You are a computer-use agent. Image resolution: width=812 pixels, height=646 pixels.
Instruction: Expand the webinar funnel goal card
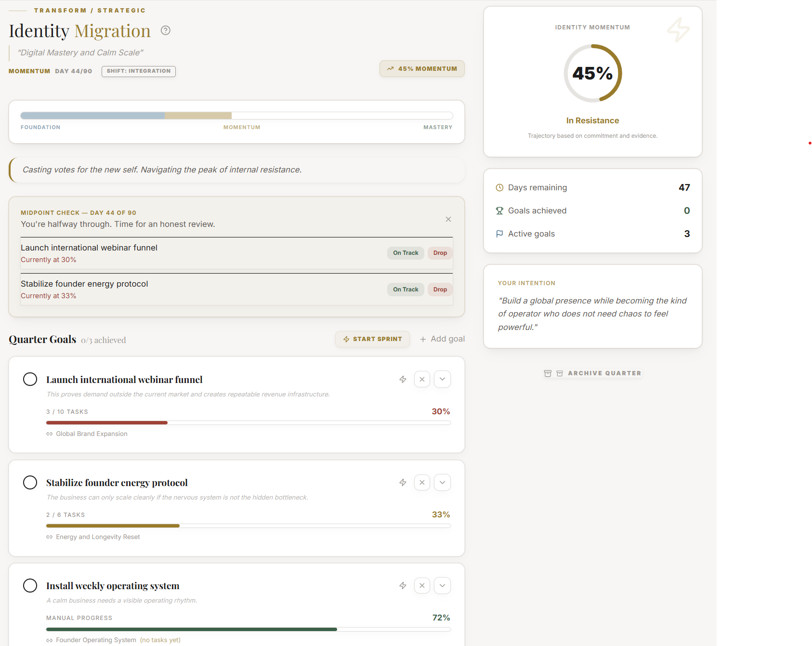click(442, 379)
